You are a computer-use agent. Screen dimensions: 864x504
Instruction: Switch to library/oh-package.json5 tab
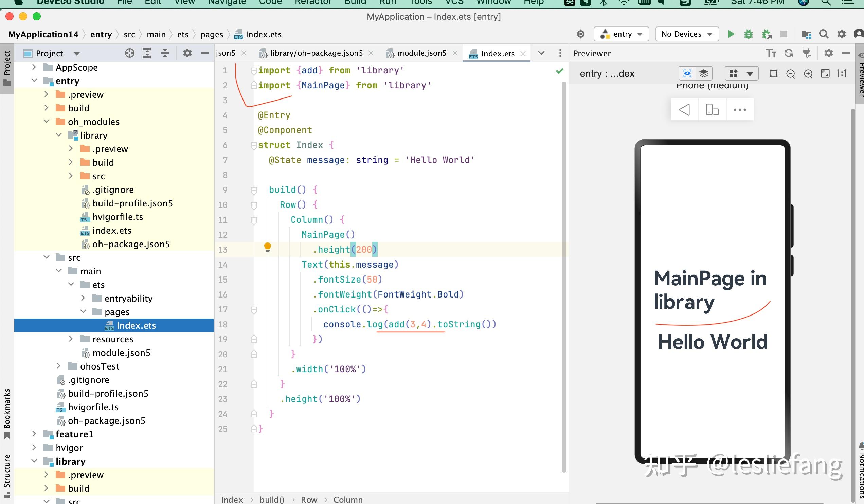pos(316,53)
